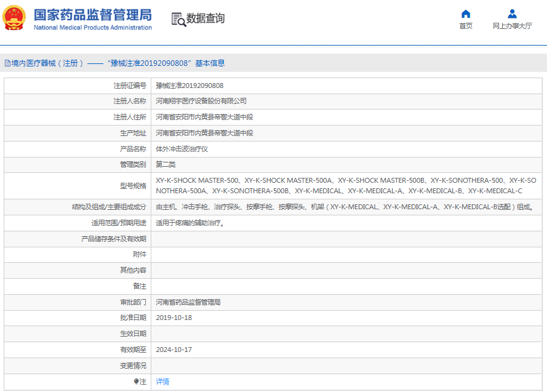Click 适用于疼痛的辅助治疗。 text

click(x=190, y=223)
